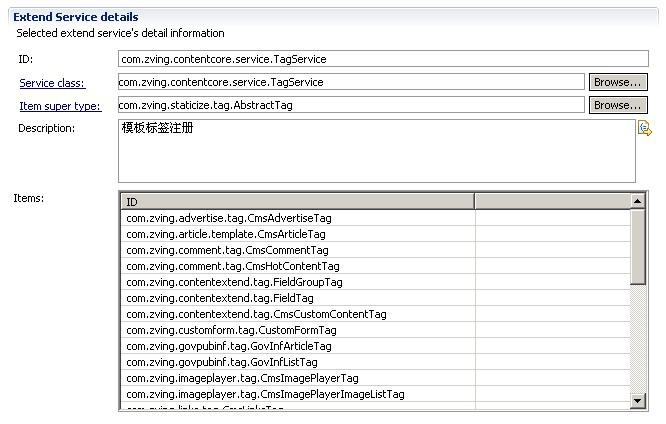Image resolution: width=666 pixels, height=424 pixels.
Task: Focus the Service class input field
Action: (350, 82)
